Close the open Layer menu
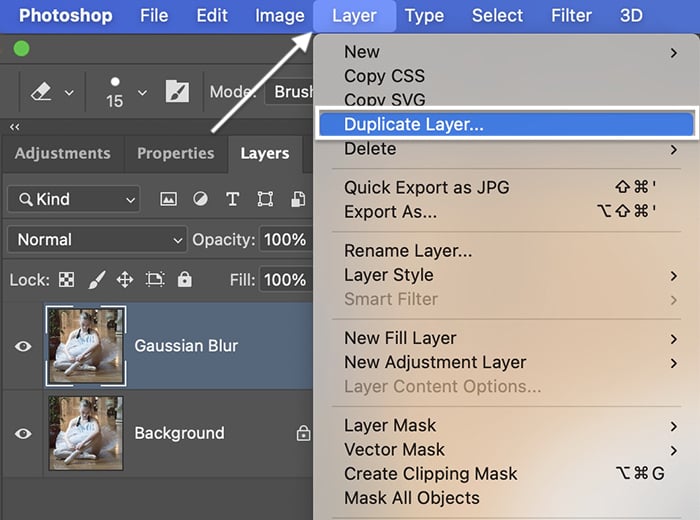Image resolution: width=700 pixels, height=520 pixels. 354,16
